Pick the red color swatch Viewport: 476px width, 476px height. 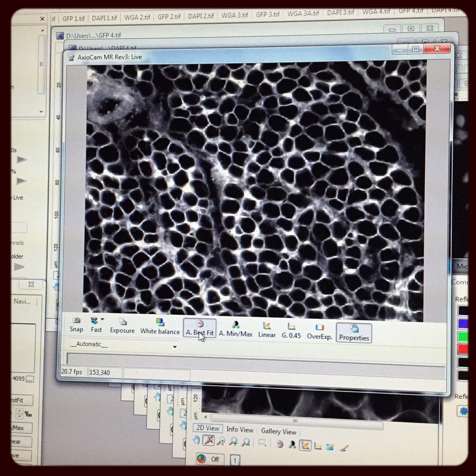(463, 350)
